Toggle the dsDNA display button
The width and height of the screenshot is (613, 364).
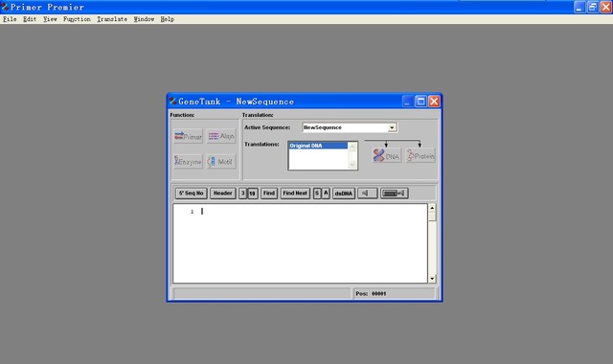344,193
